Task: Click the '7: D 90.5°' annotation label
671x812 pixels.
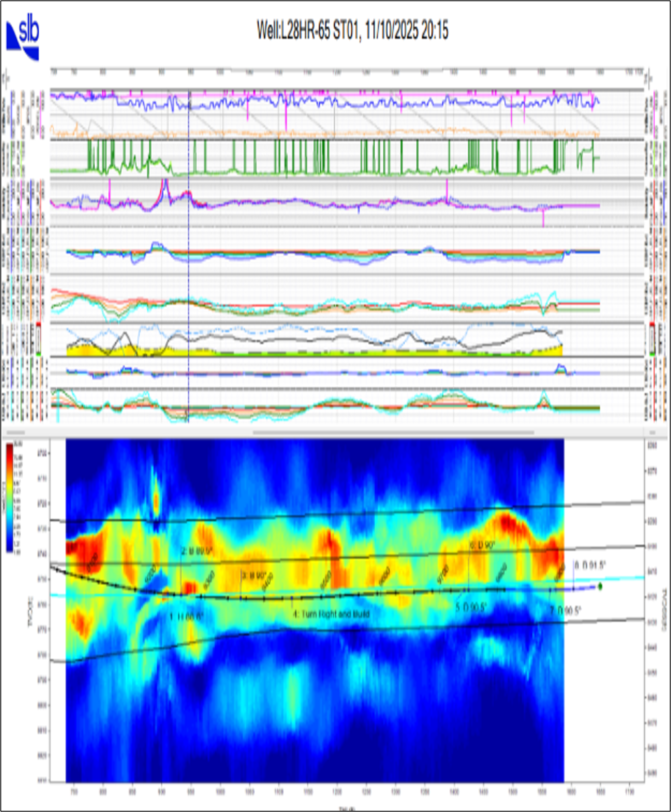Action: [x=565, y=611]
